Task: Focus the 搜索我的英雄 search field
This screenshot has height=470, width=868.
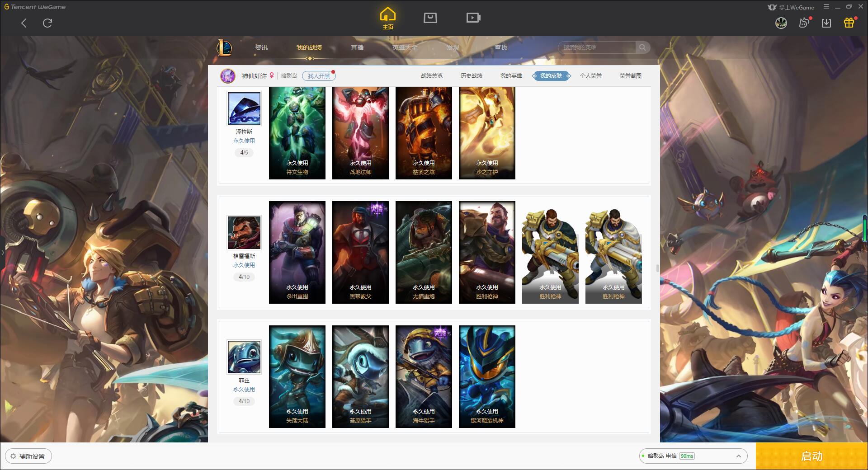Action: point(598,47)
